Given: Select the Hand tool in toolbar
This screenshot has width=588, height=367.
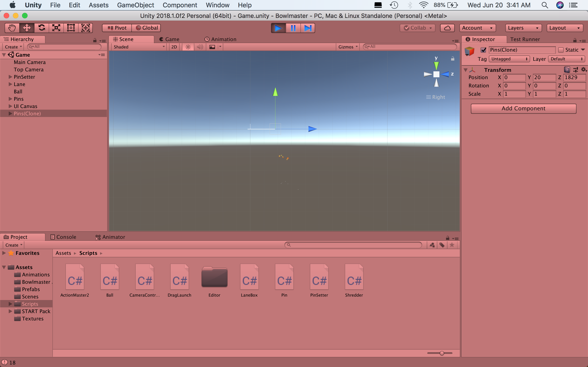Looking at the screenshot, I should click(12, 28).
